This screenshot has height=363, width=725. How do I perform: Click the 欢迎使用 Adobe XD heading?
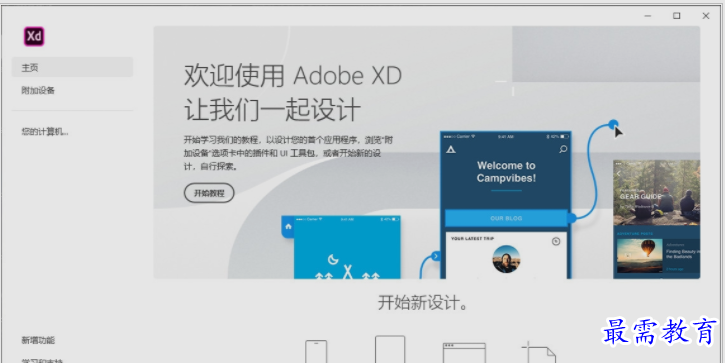[x=293, y=75]
